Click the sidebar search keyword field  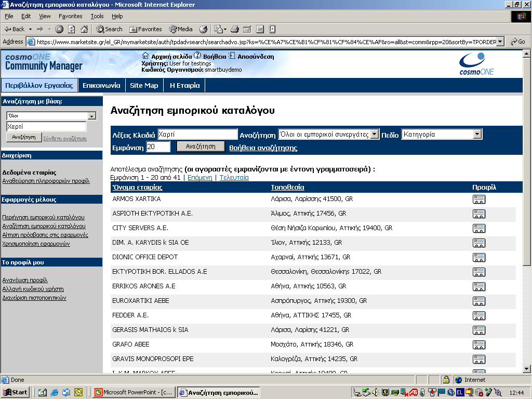(x=46, y=127)
